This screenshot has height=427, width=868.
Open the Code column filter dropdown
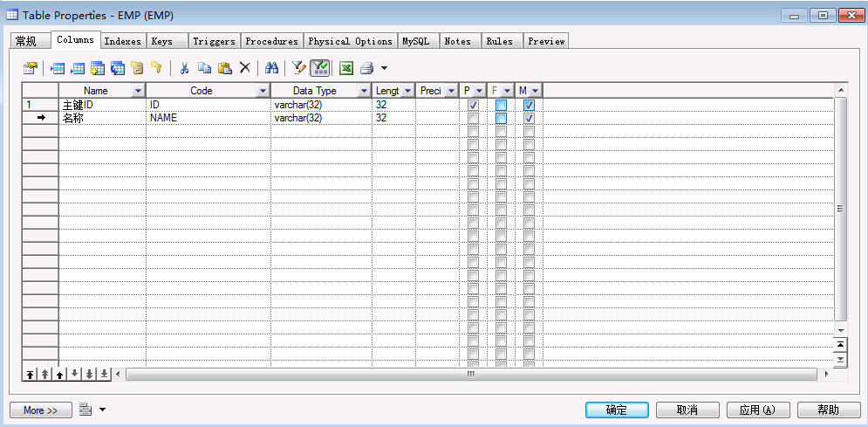[x=263, y=90]
